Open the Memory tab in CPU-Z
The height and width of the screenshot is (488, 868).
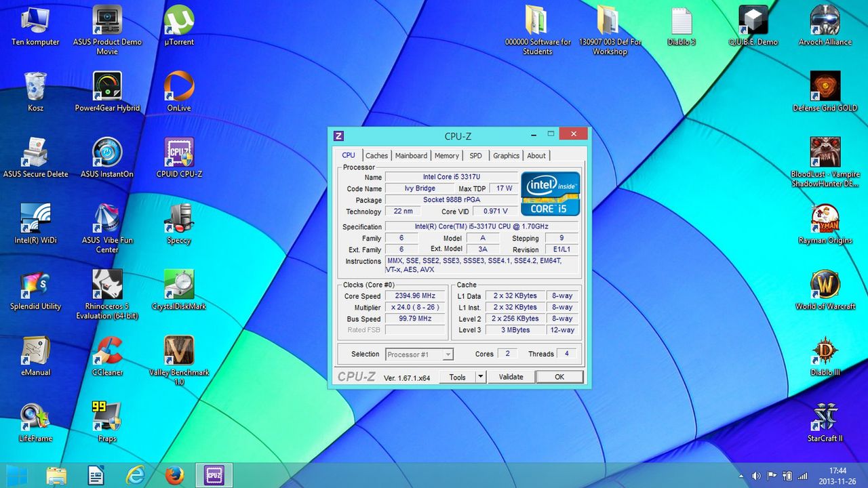point(446,156)
